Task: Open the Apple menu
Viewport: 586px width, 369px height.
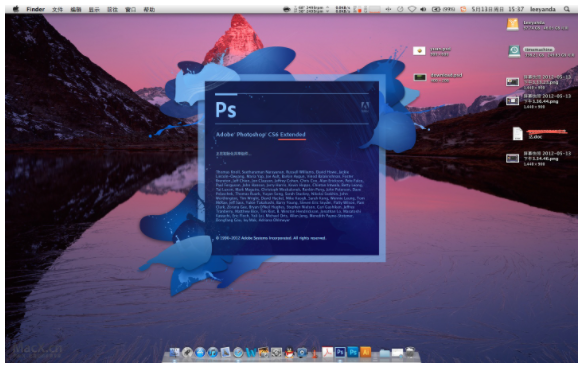Action: pyautogui.click(x=16, y=9)
